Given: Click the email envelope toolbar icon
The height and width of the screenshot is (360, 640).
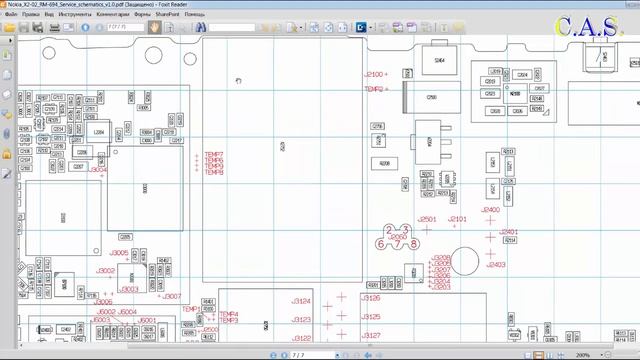Looking at the screenshot, I should (68, 27).
